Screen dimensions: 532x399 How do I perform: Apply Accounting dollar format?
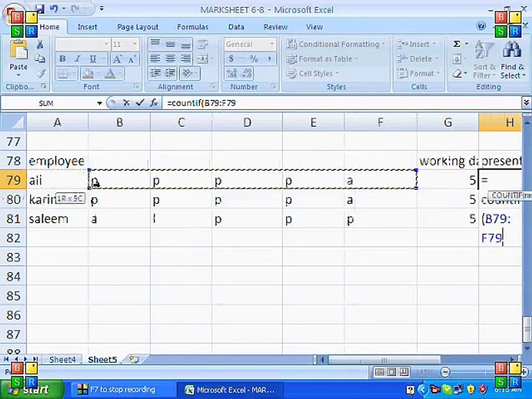tap(232, 59)
